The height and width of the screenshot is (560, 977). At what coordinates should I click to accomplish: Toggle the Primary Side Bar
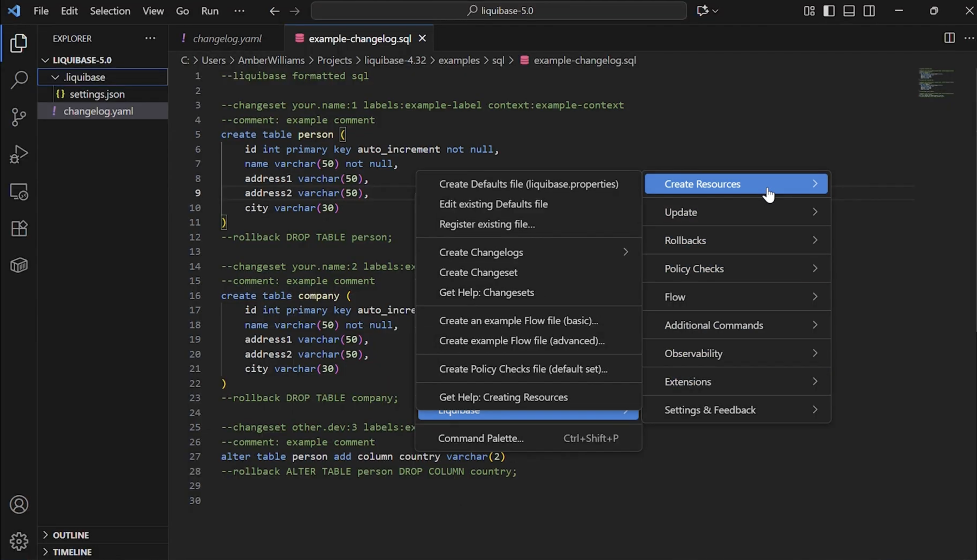[829, 11]
